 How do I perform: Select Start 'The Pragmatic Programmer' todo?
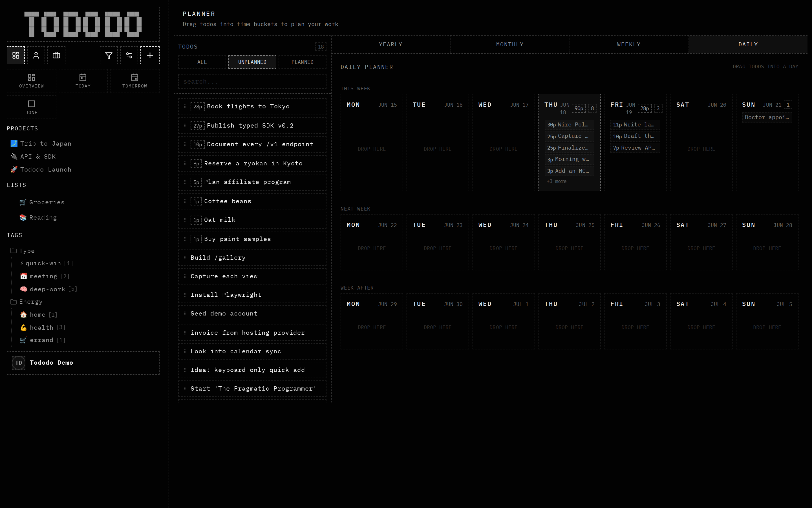point(252,389)
